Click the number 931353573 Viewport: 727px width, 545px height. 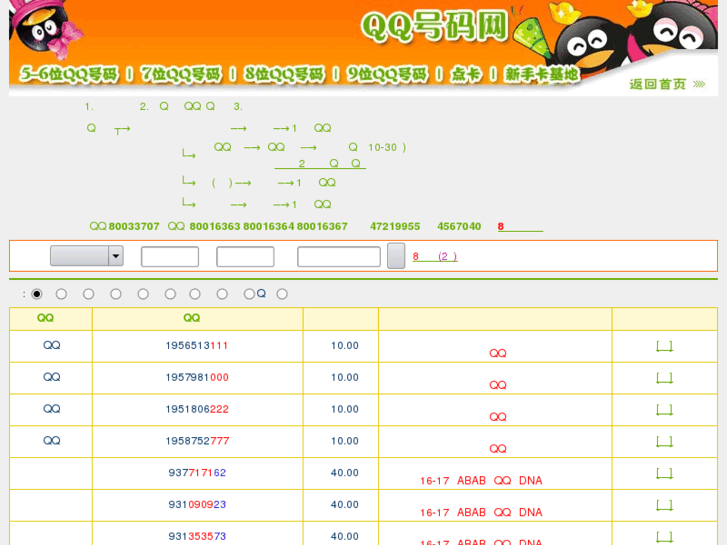coord(197,536)
